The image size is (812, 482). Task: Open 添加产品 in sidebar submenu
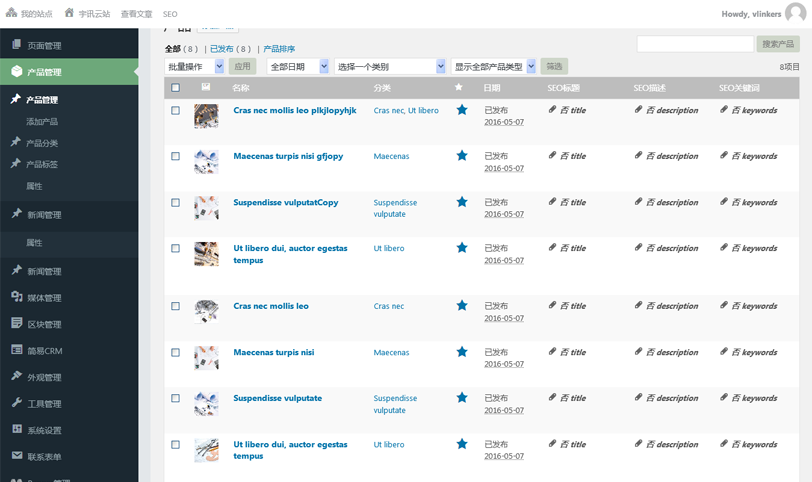point(42,122)
